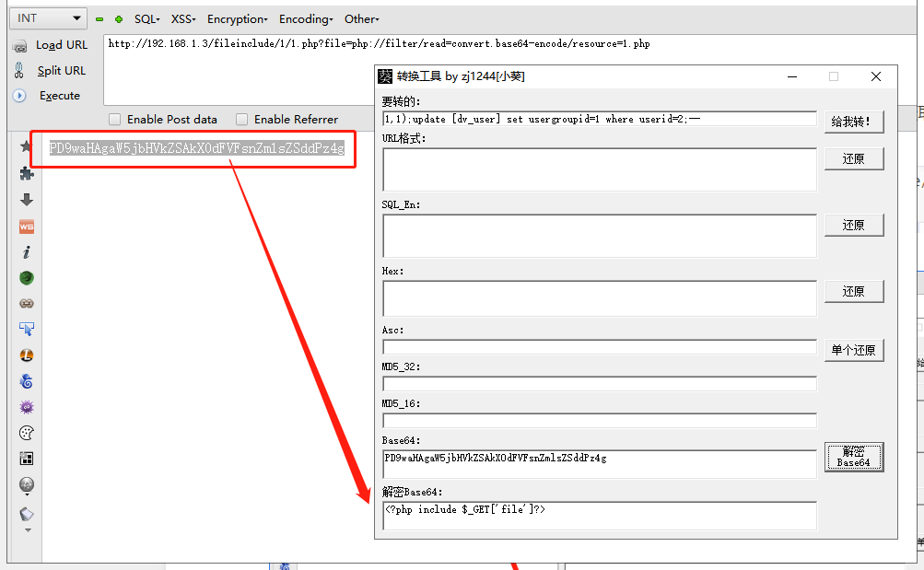Click the down-arrow downloads sidebar icon
Viewport: 924px width, 570px height.
tap(27, 200)
